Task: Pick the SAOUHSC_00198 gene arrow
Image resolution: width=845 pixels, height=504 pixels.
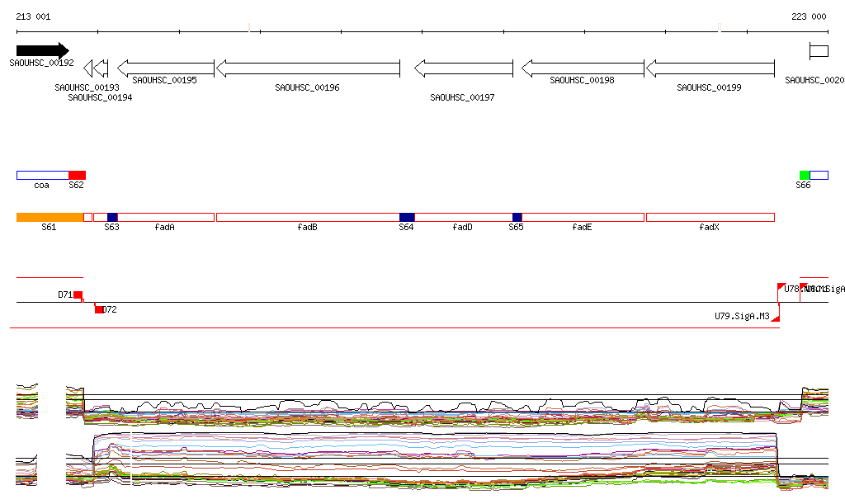Action: [583, 68]
